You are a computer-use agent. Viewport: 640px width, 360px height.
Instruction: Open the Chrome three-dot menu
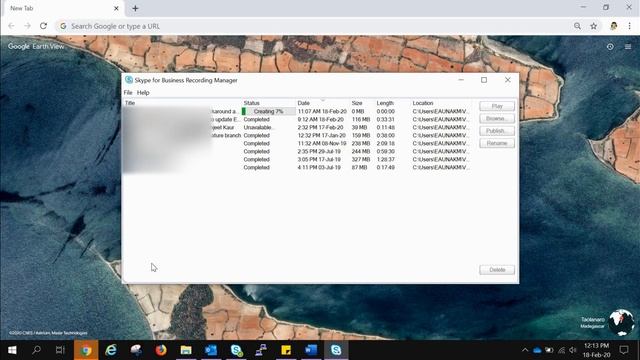point(629,26)
